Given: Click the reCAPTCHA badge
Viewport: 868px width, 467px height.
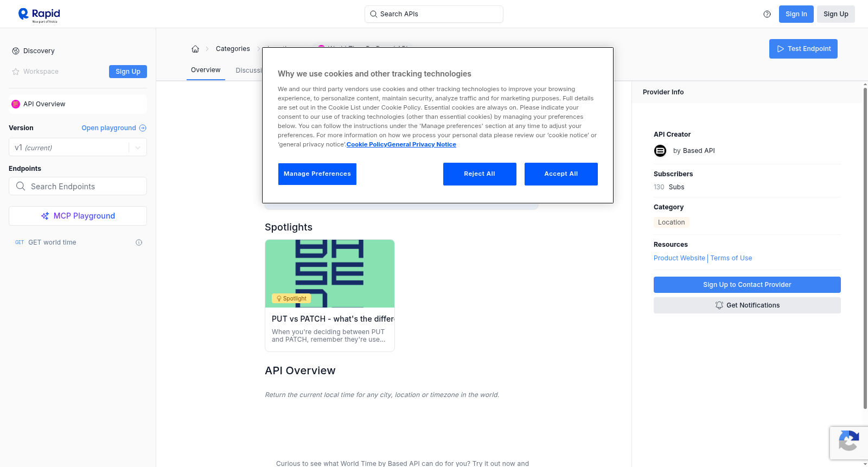Looking at the screenshot, I should (x=848, y=443).
